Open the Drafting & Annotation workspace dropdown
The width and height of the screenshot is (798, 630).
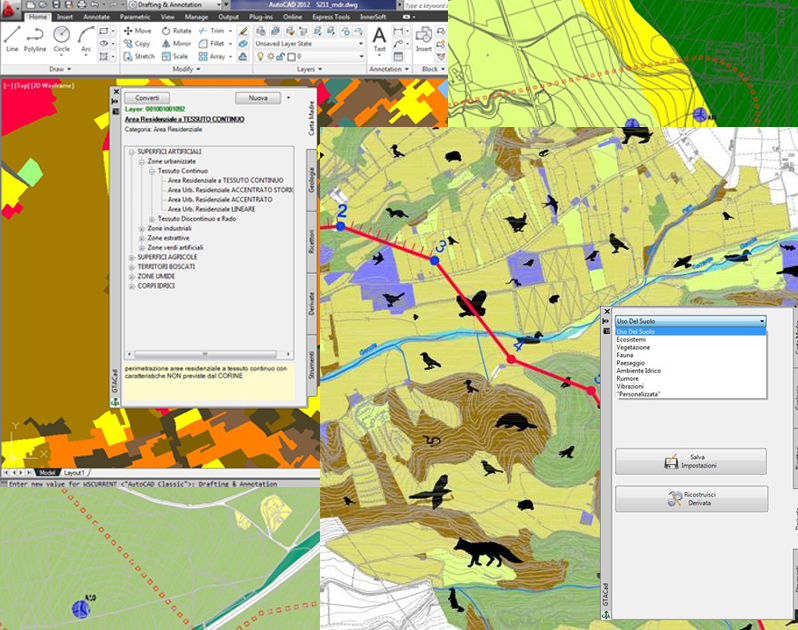click(175, 5)
